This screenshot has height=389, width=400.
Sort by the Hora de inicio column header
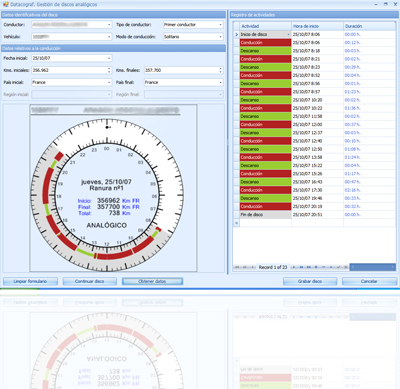317,26
